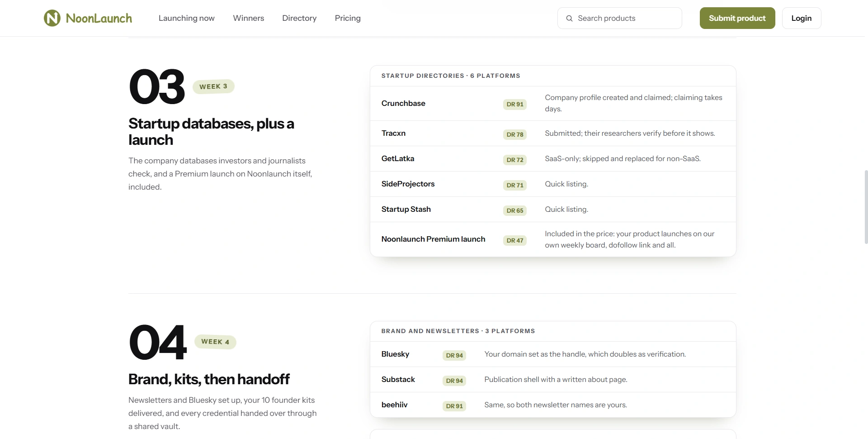The image size is (868, 439).
Task: Click the Startup Stash platform name
Action: (406, 209)
